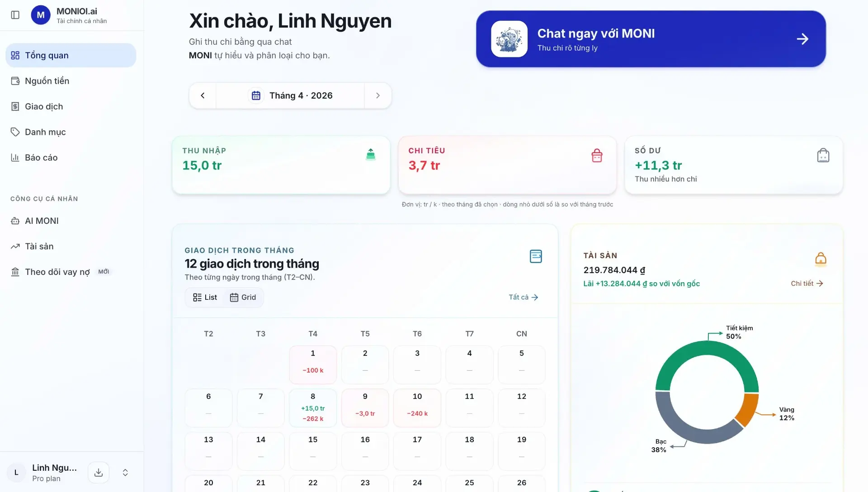
Task: Click the Chi tiêu shopping basket icon
Action: [x=597, y=156]
